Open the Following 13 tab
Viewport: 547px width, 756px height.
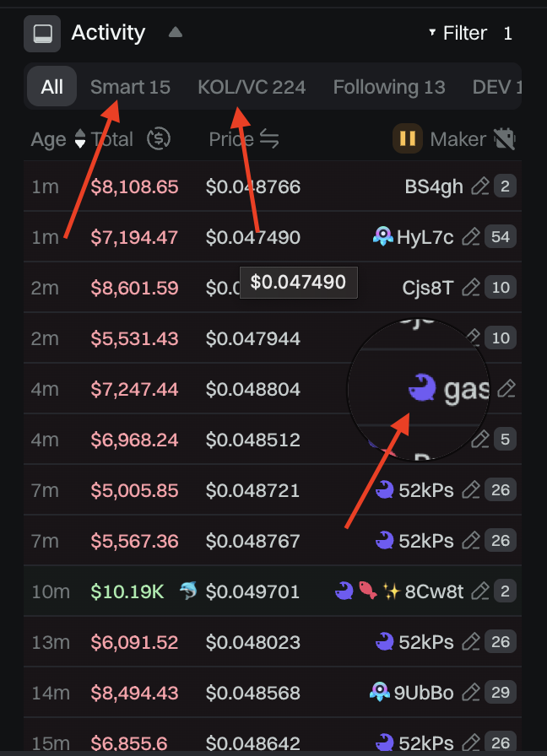pos(389,87)
